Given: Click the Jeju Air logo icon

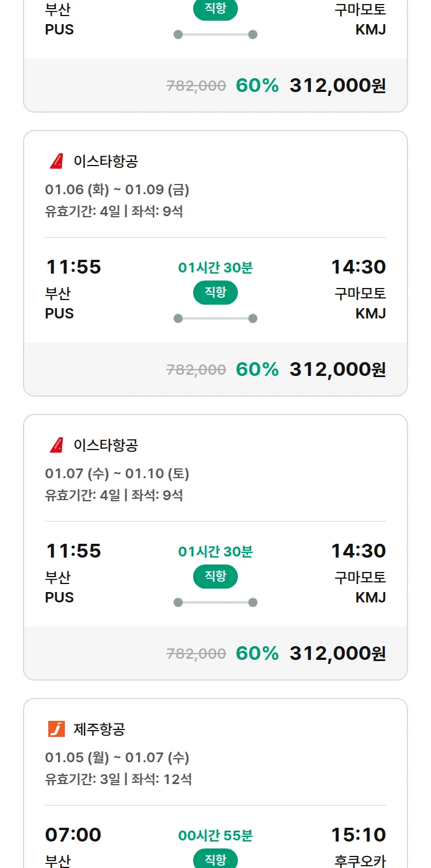Looking at the screenshot, I should [x=56, y=729].
